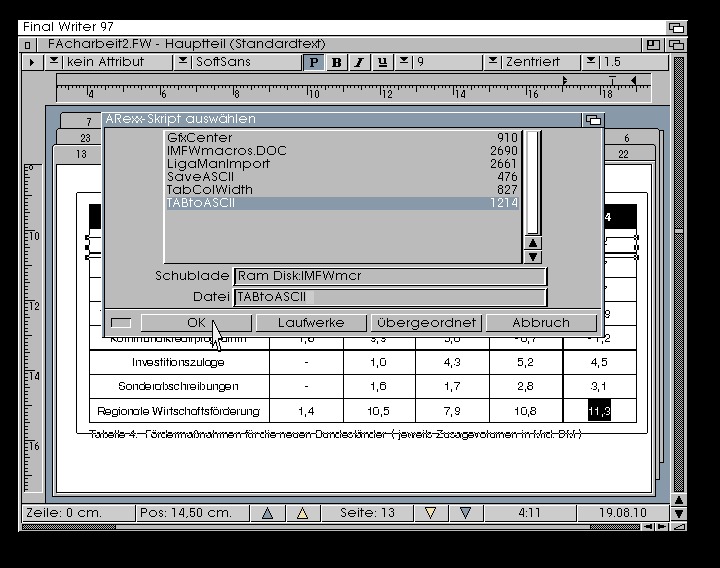The width and height of the screenshot is (720, 568).
Task: Toggle bold formatting button
Action: [336, 62]
